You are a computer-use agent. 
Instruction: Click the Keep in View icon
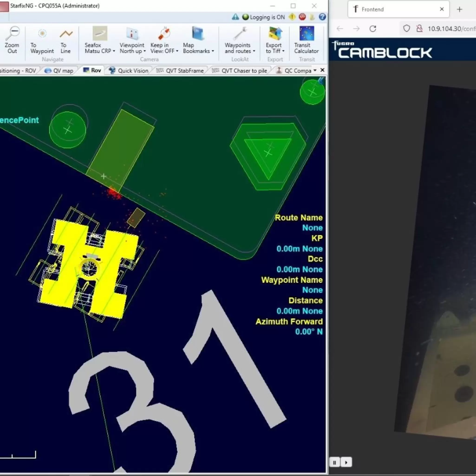pyautogui.click(x=164, y=33)
